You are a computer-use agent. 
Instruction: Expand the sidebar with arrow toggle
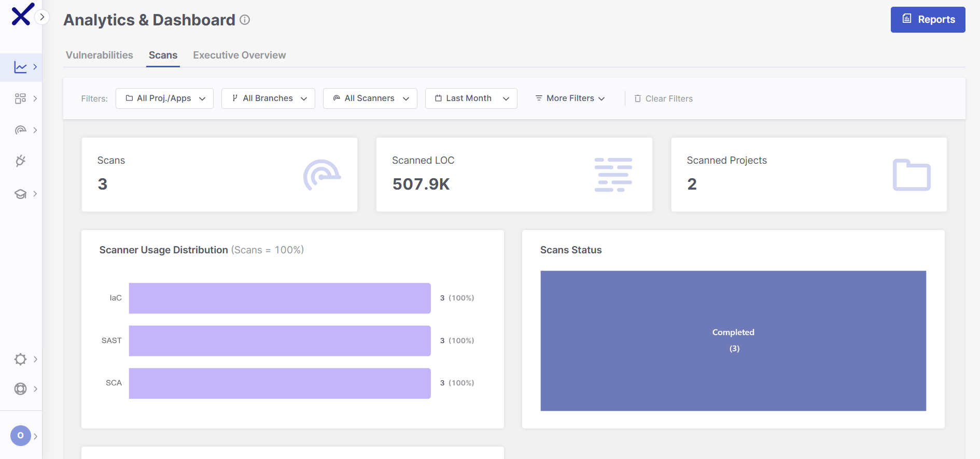[42, 17]
